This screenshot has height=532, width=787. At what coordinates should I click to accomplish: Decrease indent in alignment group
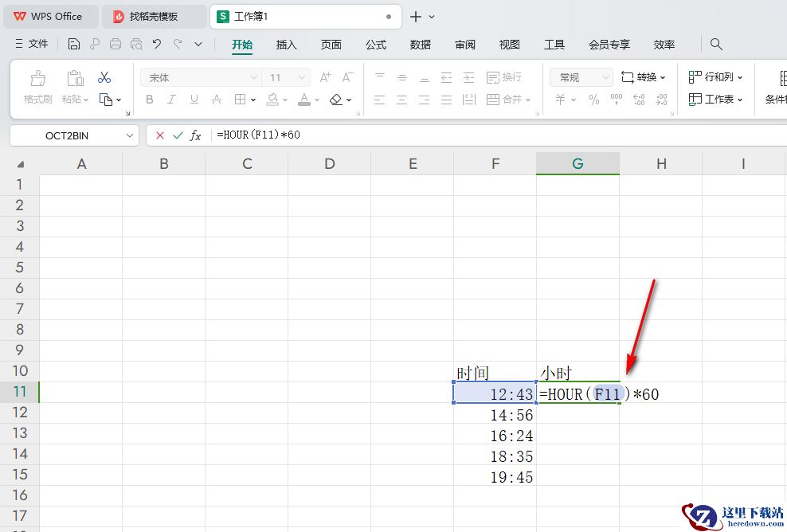coord(446,77)
